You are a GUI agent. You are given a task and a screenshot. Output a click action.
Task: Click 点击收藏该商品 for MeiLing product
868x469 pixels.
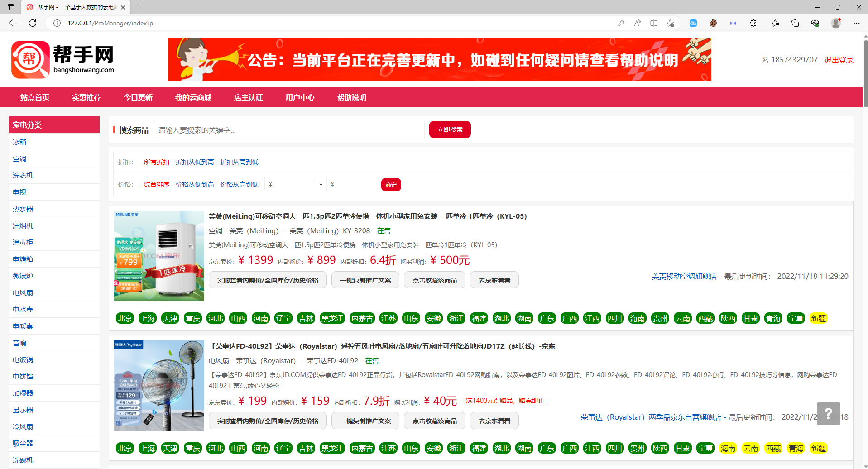click(435, 280)
